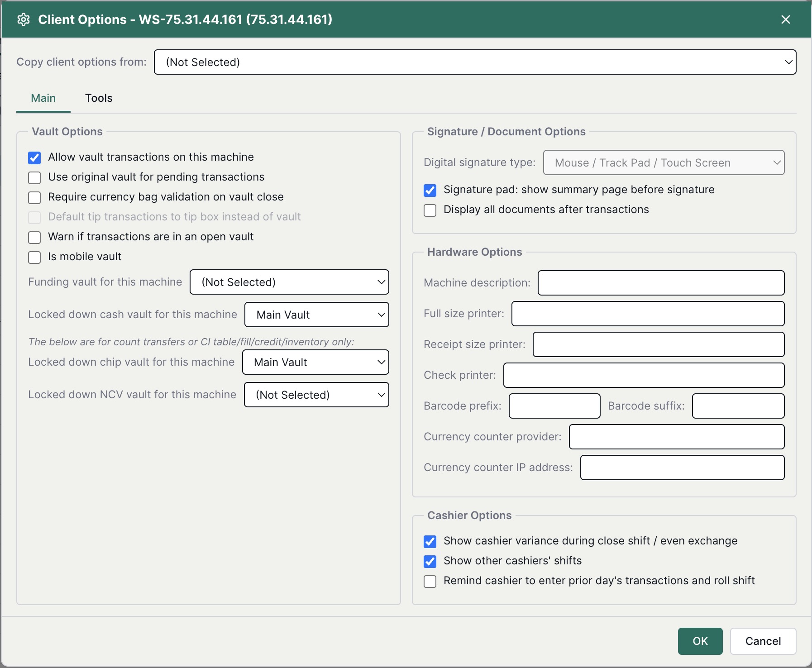Enable Require currency bag validation on vault close
Viewport: 812px width, 668px height.
[x=34, y=197]
